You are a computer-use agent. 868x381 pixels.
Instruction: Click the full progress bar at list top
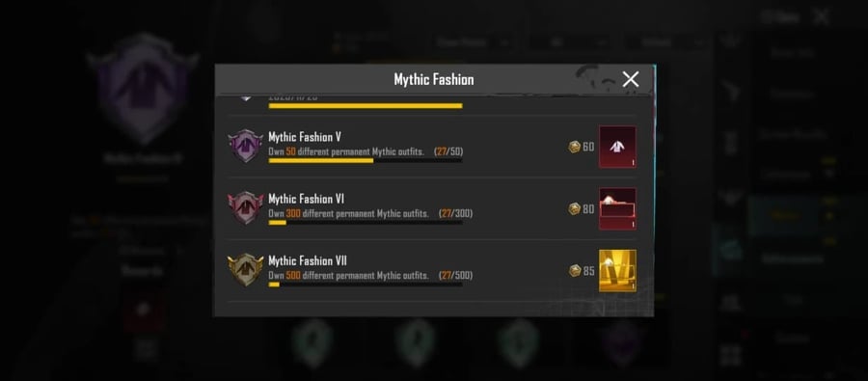pos(366,106)
